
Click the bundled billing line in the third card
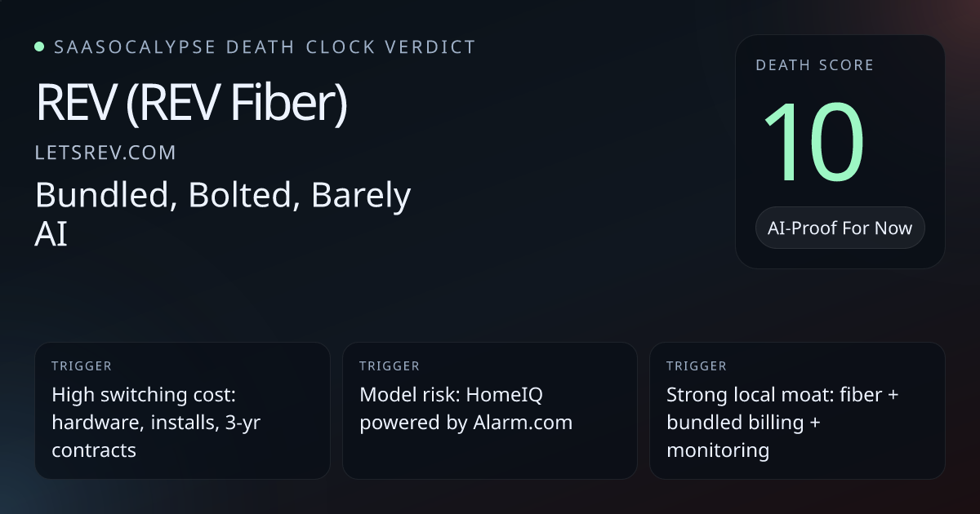[x=743, y=423]
